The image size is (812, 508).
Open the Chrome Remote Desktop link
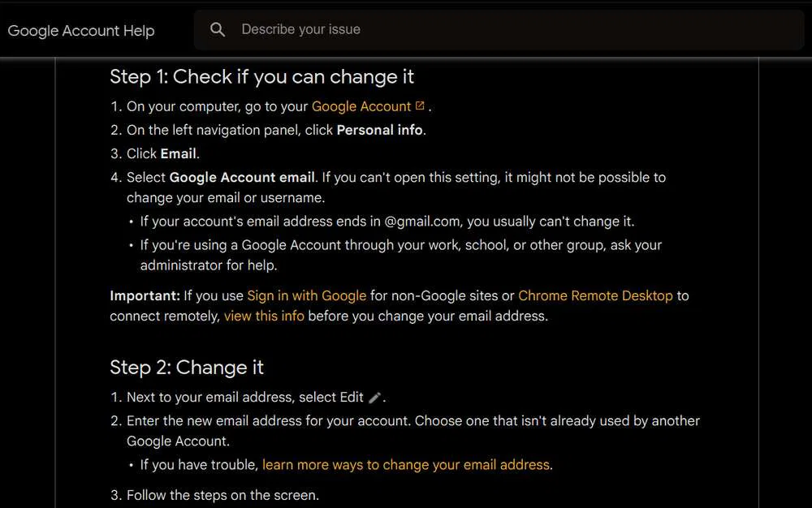[595, 296]
